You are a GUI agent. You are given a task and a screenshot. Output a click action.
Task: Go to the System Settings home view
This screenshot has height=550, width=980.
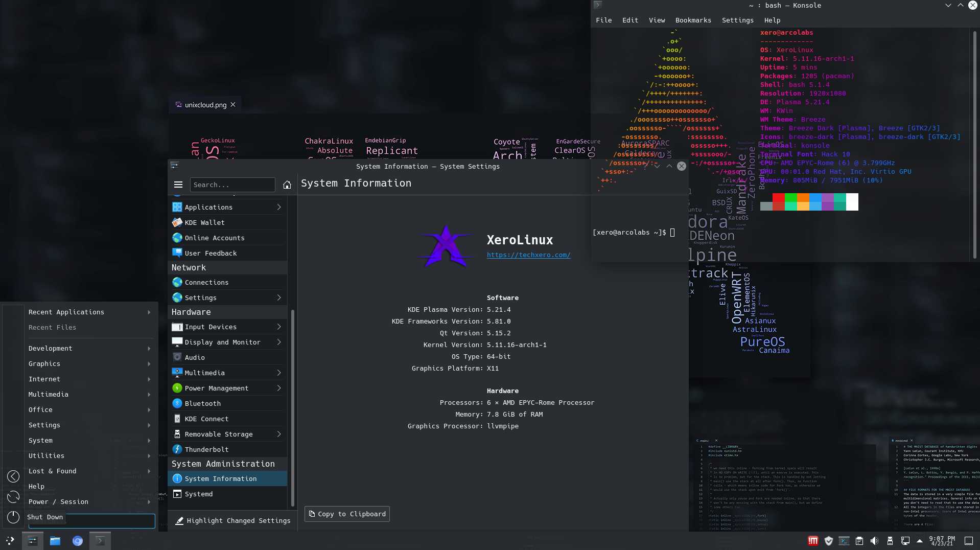click(x=287, y=185)
